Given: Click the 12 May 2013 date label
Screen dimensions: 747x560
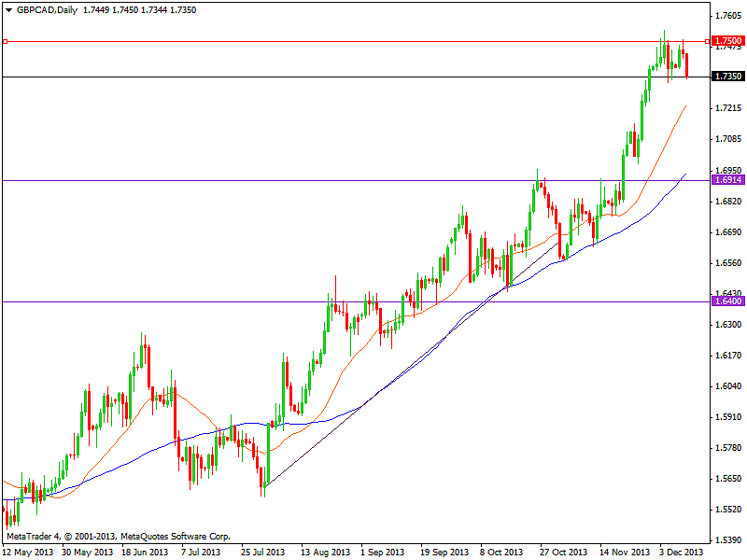Looking at the screenshot, I should [x=27, y=552].
